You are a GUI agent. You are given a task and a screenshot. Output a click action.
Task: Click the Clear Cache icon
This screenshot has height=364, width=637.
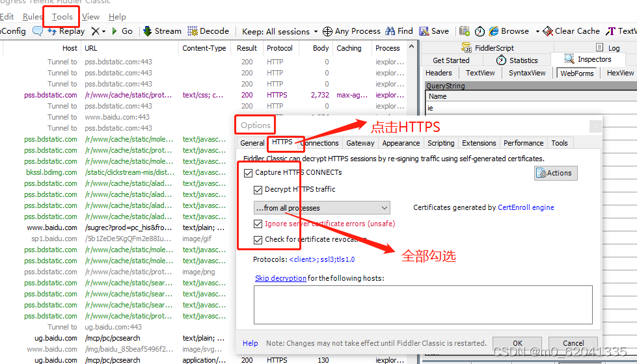coord(548,31)
